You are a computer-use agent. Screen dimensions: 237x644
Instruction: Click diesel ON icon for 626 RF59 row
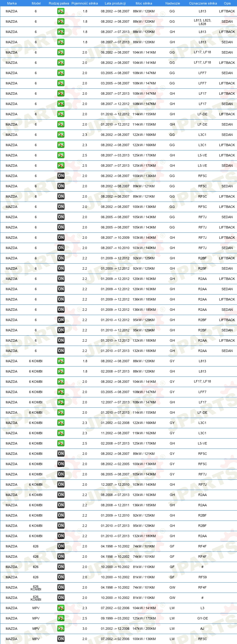click(x=61, y=577)
